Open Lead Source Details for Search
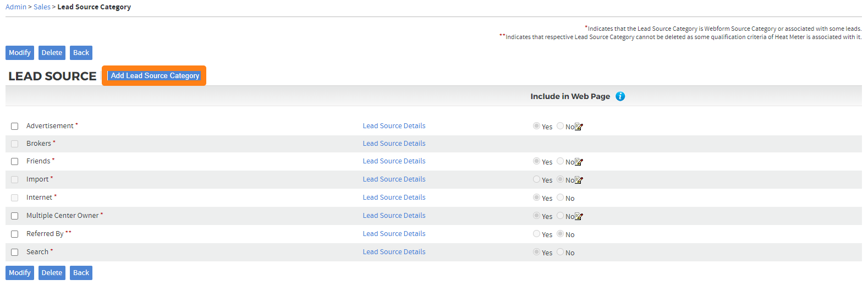868x285 pixels. tap(394, 252)
